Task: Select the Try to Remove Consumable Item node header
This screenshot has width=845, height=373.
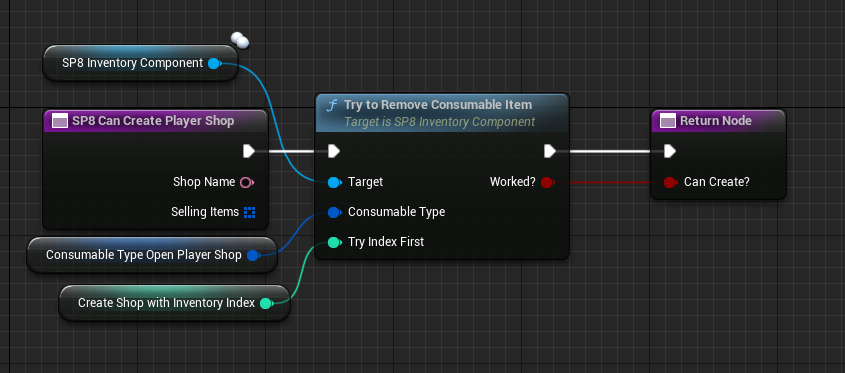Action: tap(442, 113)
